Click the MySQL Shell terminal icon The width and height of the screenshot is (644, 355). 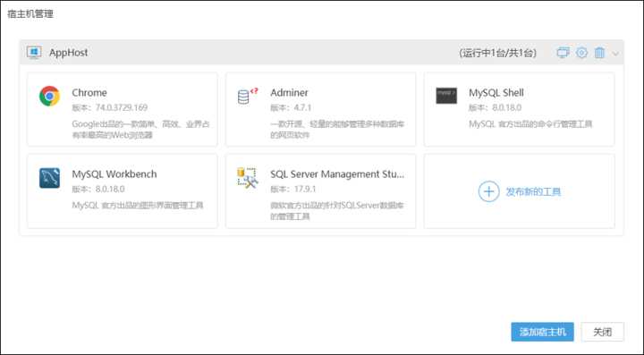pyautogui.click(x=446, y=96)
